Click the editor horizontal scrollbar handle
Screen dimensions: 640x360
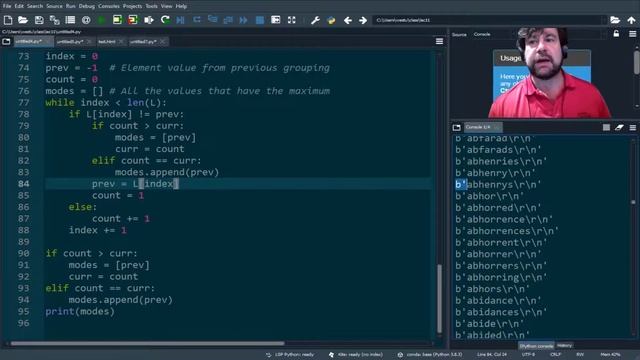[147, 343]
